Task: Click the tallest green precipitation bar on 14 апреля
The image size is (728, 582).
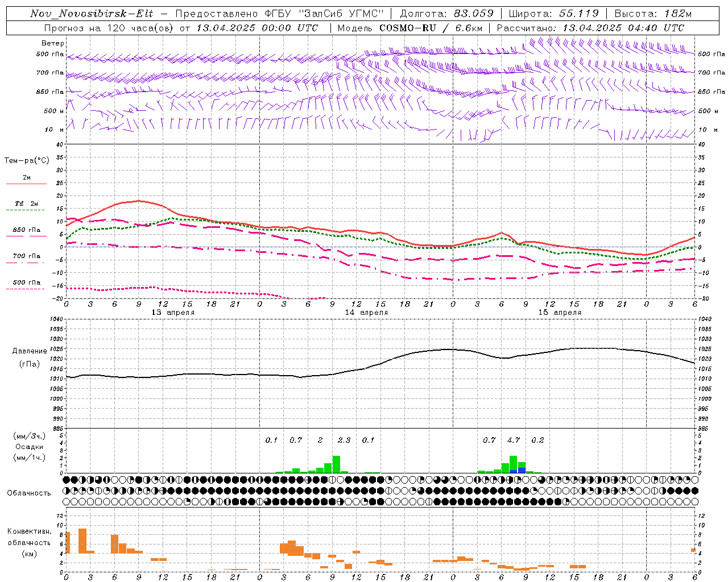Action: click(x=336, y=464)
